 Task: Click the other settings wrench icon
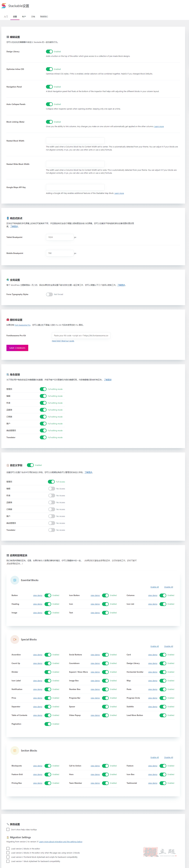click(x=8, y=824)
